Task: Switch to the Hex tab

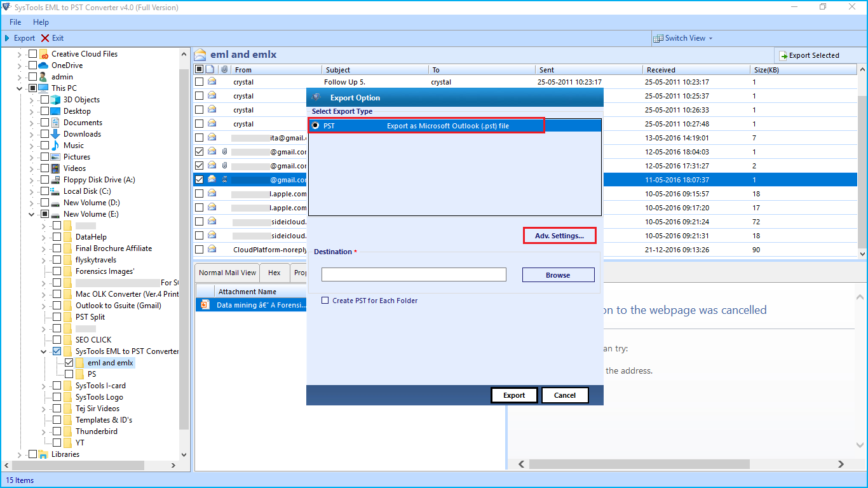Action: click(275, 273)
